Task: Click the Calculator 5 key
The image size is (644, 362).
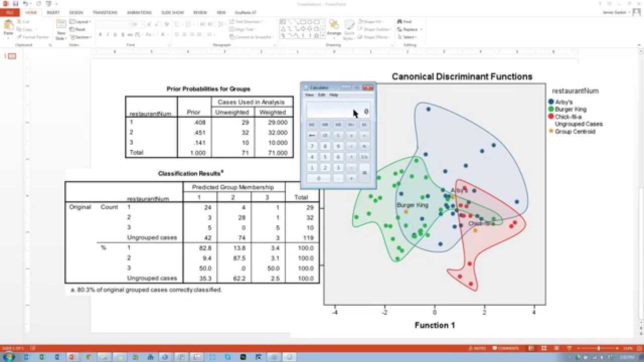Action: (x=325, y=157)
